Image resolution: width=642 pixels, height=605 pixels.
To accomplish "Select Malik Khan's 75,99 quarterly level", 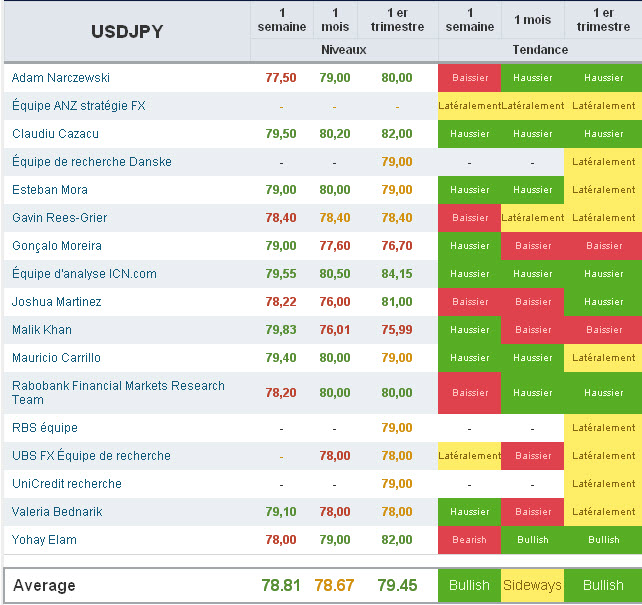I will point(397,330).
